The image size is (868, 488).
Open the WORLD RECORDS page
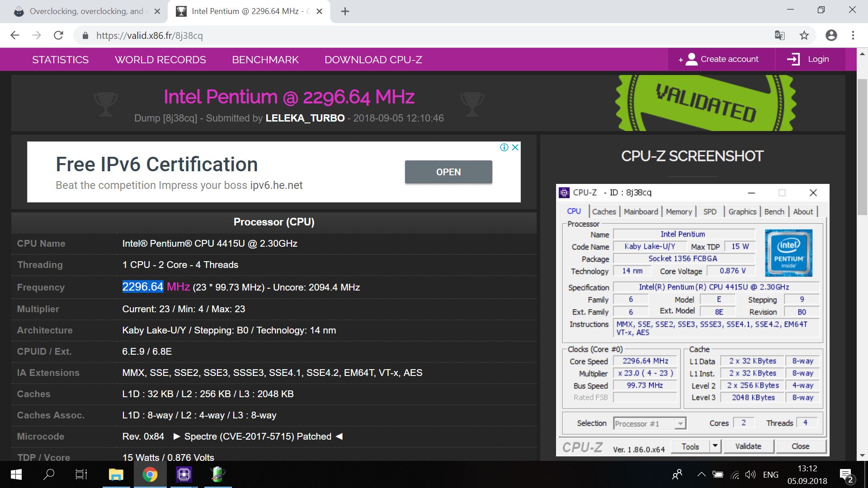point(160,60)
